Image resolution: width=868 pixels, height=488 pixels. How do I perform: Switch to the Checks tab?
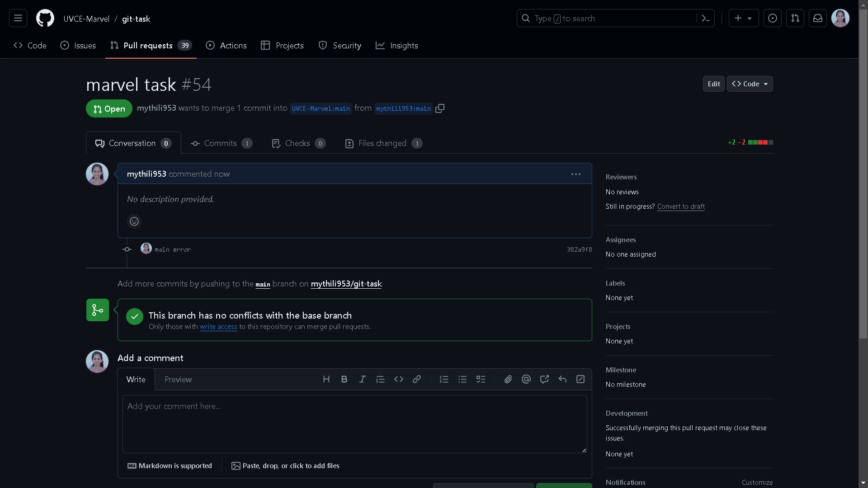pos(299,143)
